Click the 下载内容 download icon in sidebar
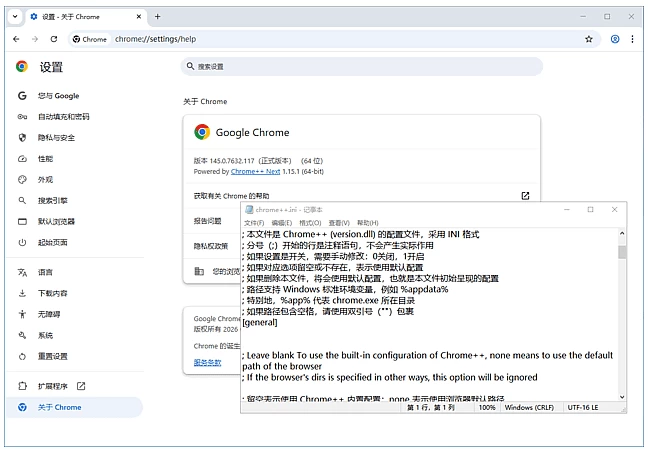Viewport: 648px width, 453px height. [22, 293]
